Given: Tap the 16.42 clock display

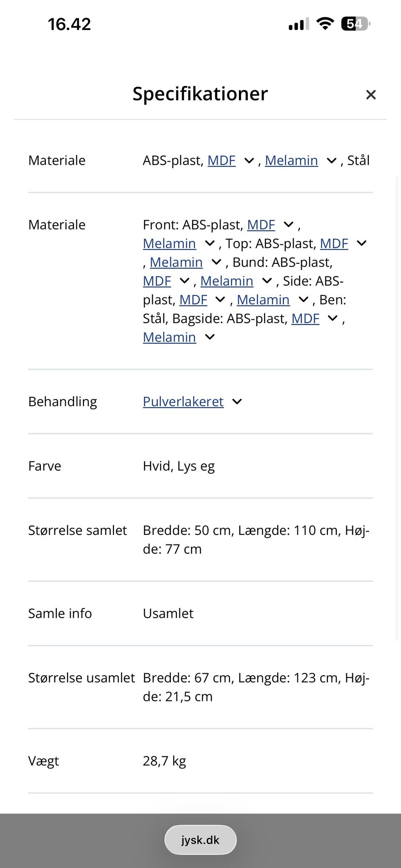Looking at the screenshot, I should click(69, 24).
